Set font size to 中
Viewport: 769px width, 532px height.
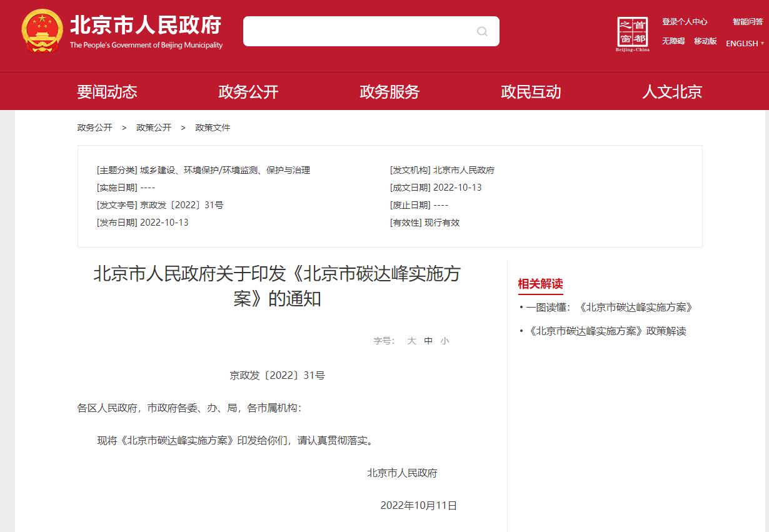pos(428,341)
